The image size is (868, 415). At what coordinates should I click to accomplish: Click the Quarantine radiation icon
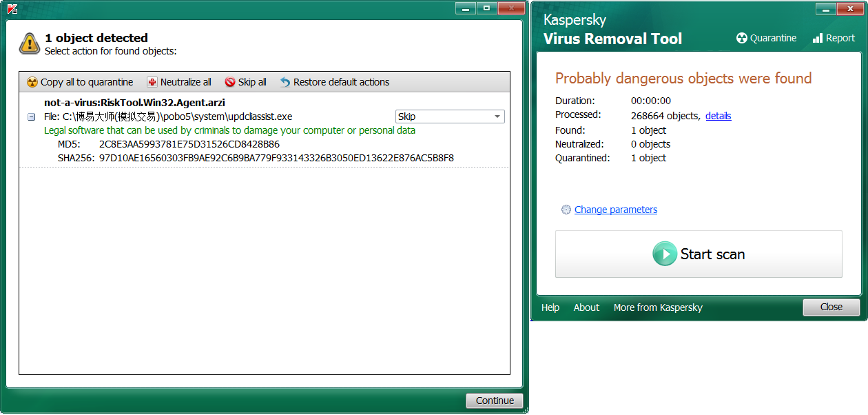click(742, 38)
